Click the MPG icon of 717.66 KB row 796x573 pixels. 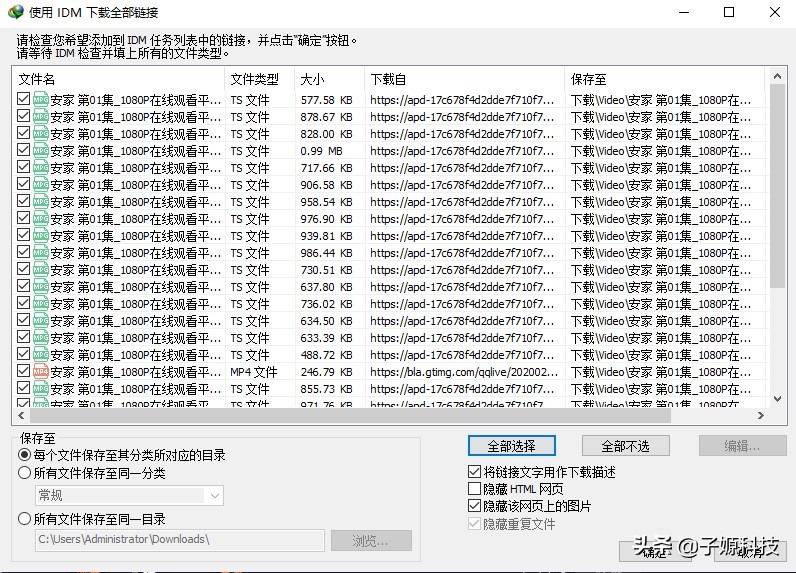tap(41, 167)
